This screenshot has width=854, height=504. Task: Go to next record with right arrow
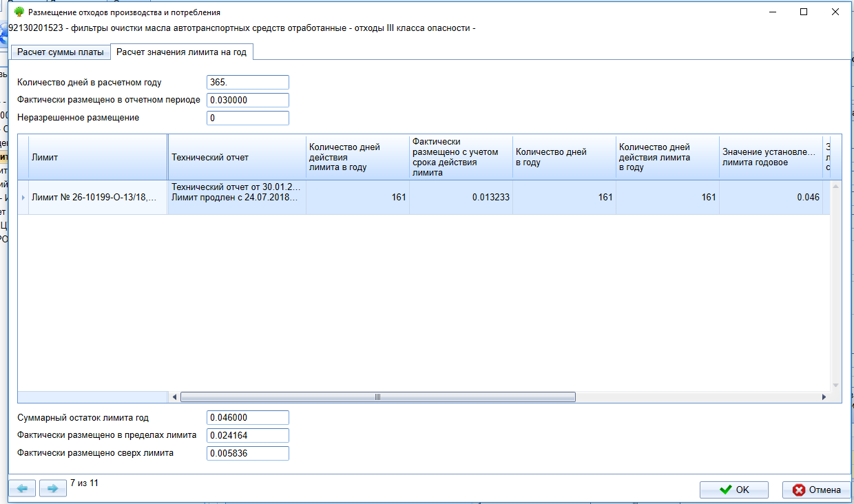click(x=52, y=489)
